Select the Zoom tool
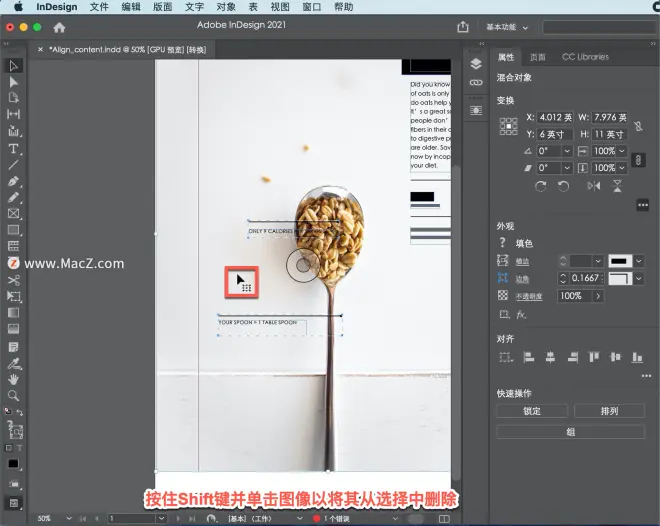Screen dimensions: 660x526 coord(13,396)
